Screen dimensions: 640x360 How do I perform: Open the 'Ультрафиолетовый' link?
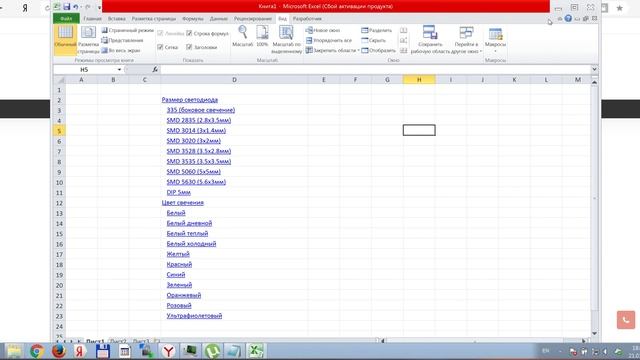tap(194, 316)
